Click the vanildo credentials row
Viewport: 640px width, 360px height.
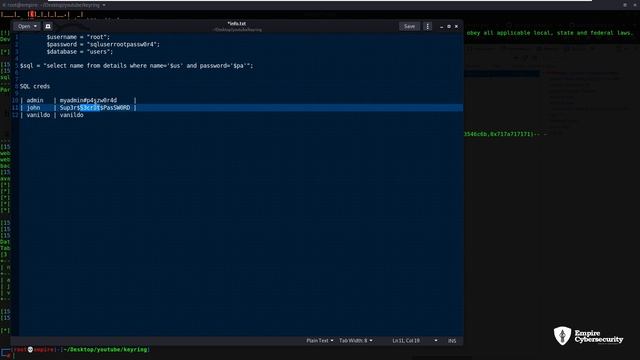tap(52, 115)
